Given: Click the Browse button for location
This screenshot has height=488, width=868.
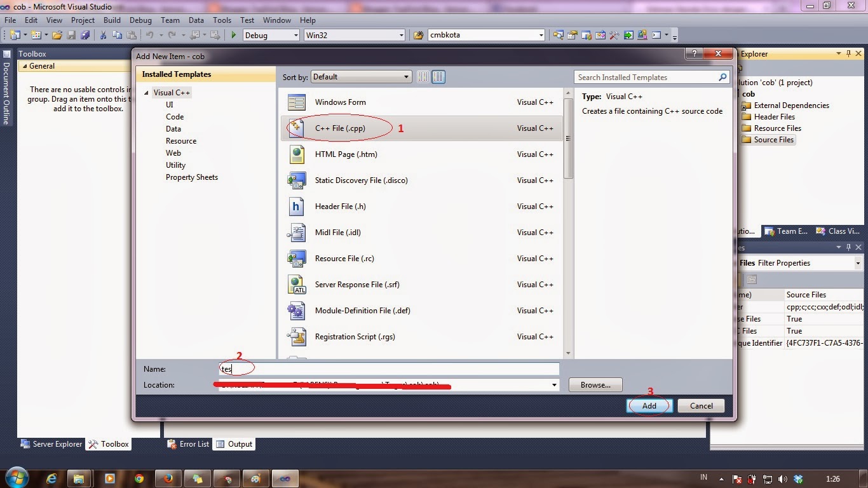Looking at the screenshot, I should click(x=595, y=384).
